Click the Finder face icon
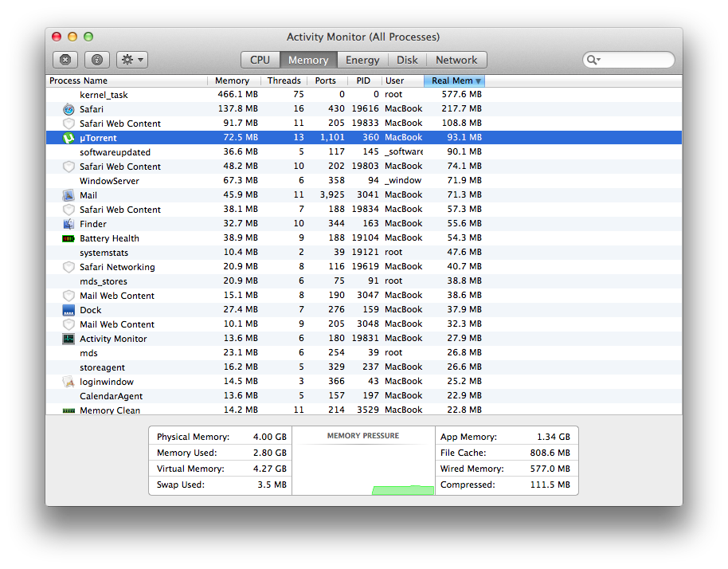728x569 pixels. point(68,224)
